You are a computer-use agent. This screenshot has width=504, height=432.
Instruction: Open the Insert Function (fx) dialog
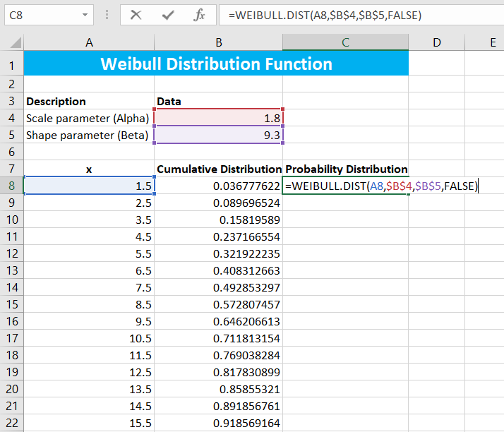click(200, 14)
